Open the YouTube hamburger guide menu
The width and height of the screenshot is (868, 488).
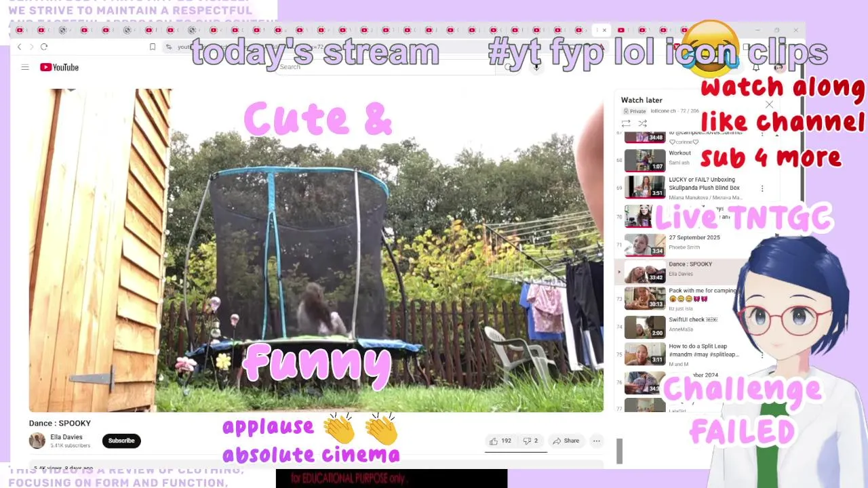[x=25, y=67]
